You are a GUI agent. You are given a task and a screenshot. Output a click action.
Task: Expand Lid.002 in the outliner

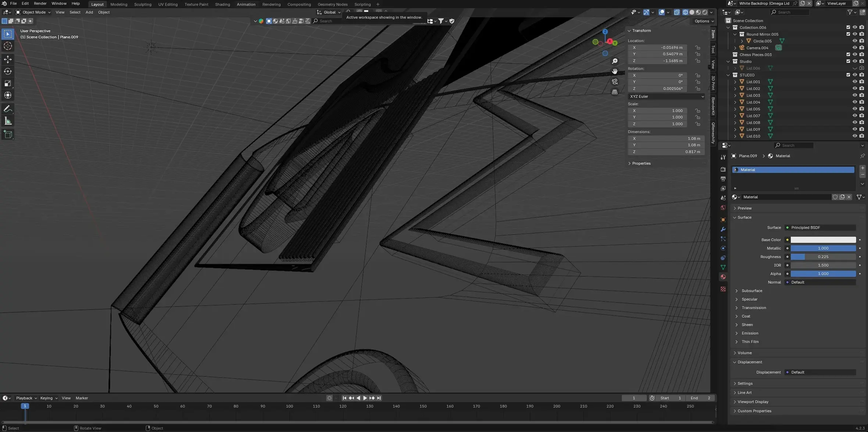point(735,88)
